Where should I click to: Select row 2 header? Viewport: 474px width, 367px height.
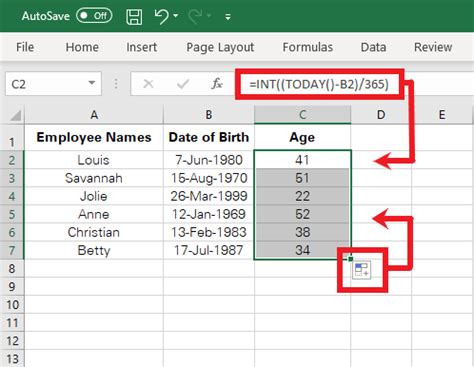point(12,160)
